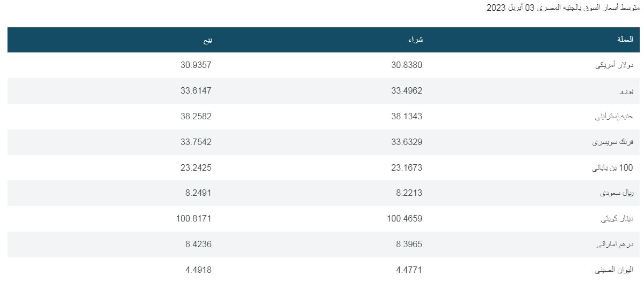Viewport: 644px width, 298px height.
Task: Select the جنيه إسترلينى currency name cell
Action: [x=614, y=117]
